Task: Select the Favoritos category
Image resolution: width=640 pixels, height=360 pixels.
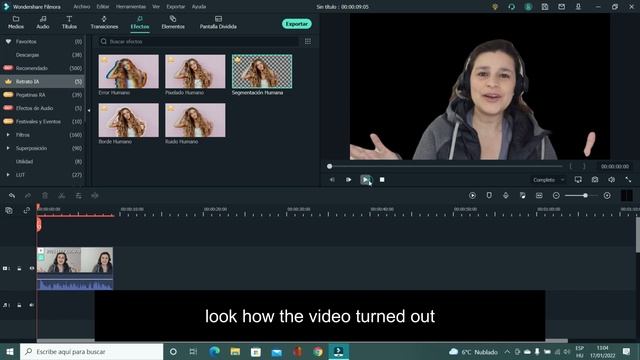Action: pos(42,42)
